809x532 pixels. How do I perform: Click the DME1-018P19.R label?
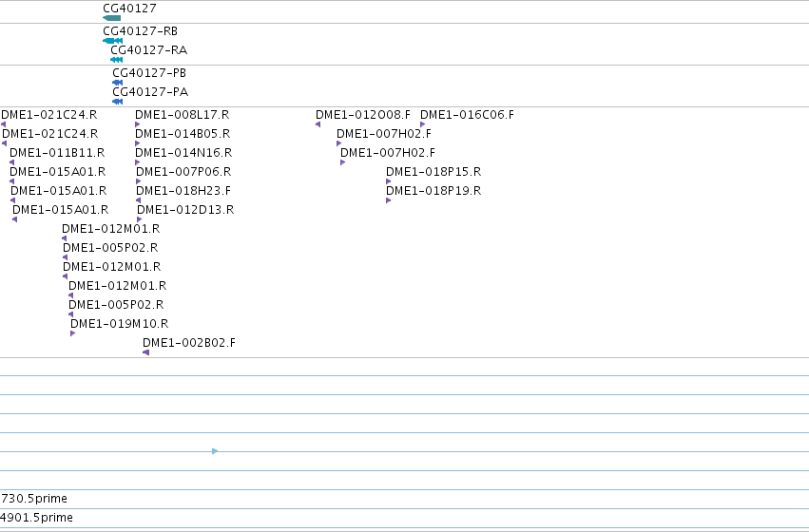coord(433,191)
